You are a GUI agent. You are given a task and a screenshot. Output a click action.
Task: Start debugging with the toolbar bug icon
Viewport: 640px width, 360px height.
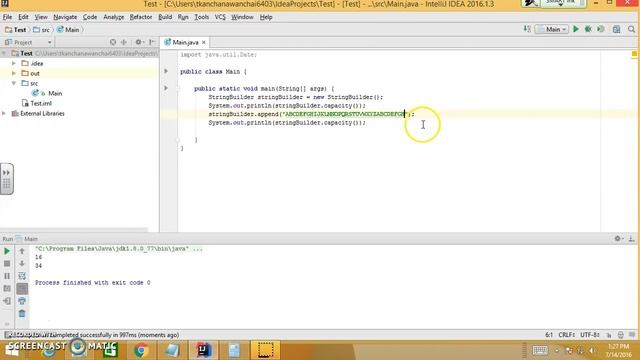tap(588, 29)
